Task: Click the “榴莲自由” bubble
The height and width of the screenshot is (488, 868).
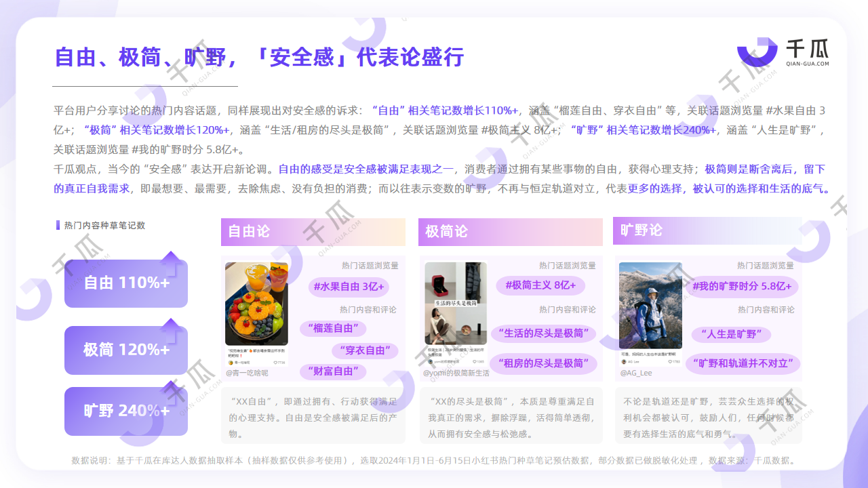Action: pos(334,329)
